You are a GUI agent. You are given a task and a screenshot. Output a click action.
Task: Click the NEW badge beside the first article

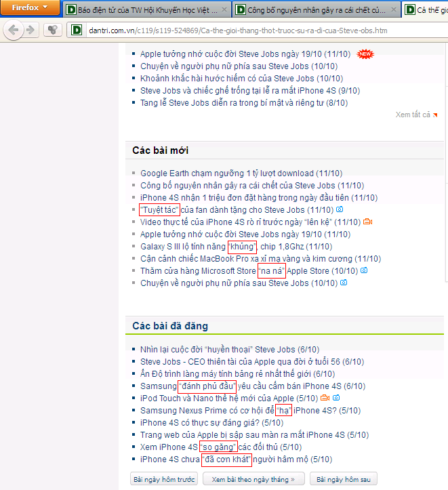(365, 54)
